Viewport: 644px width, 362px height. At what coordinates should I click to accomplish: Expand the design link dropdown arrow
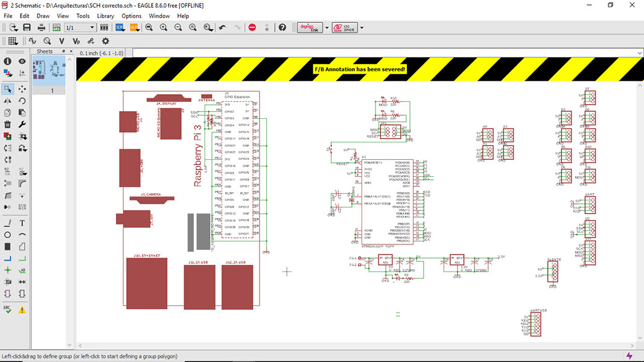pyautogui.click(x=327, y=28)
